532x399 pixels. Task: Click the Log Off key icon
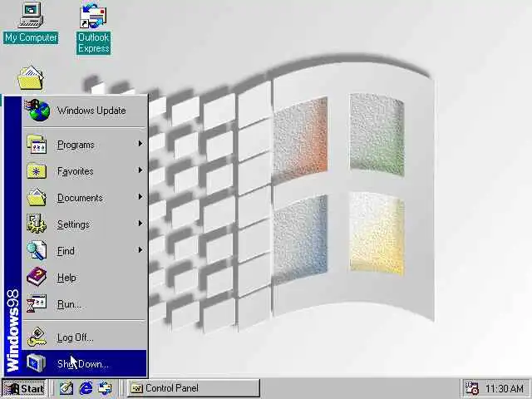pos(37,337)
